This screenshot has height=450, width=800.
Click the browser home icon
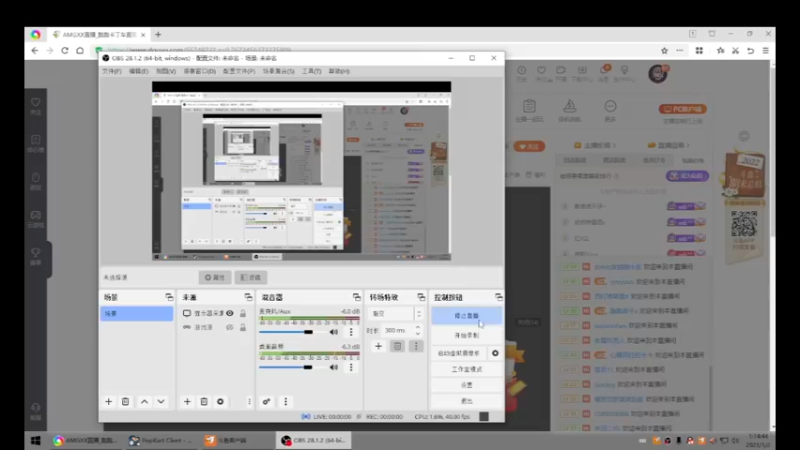click(x=80, y=51)
